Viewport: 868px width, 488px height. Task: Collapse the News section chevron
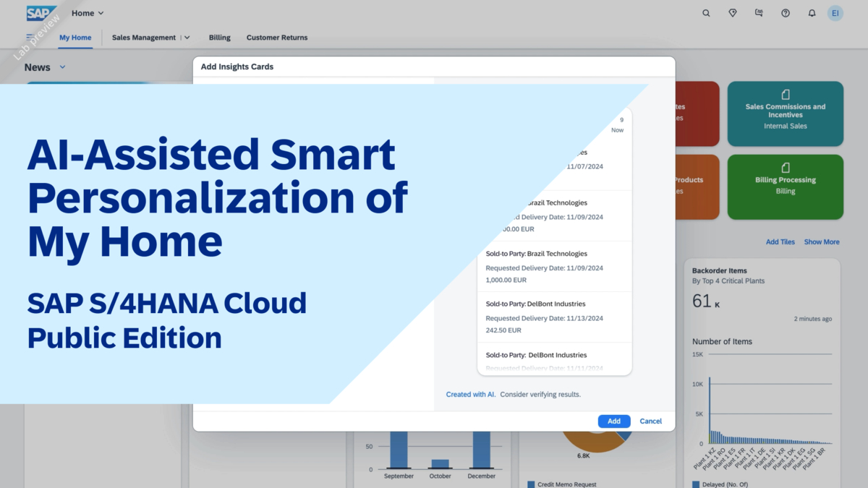pyautogui.click(x=62, y=67)
